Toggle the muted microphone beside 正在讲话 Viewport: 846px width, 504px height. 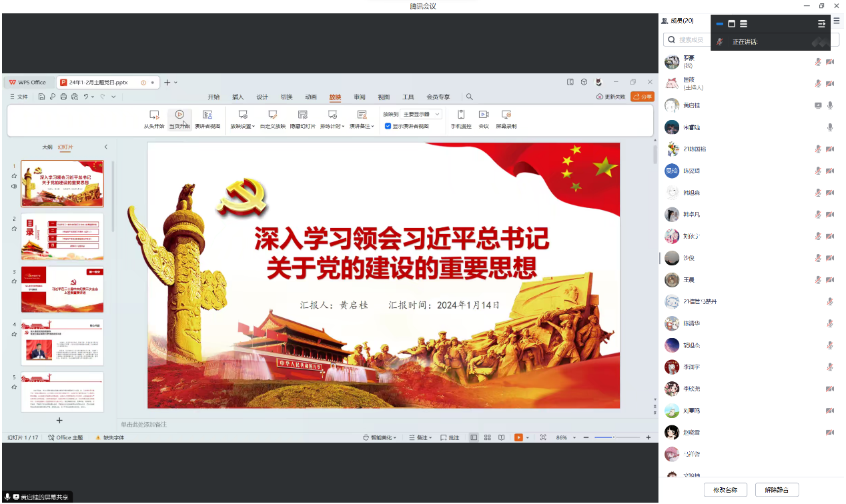click(x=720, y=42)
